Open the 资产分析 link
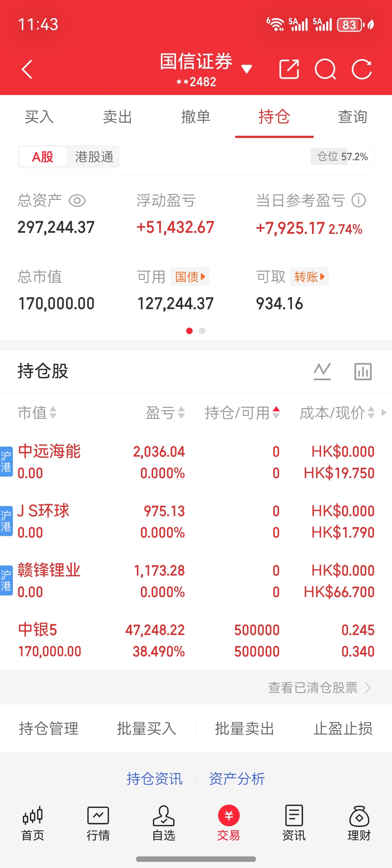The height and width of the screenshot is (868, 392). pos(237,779)
